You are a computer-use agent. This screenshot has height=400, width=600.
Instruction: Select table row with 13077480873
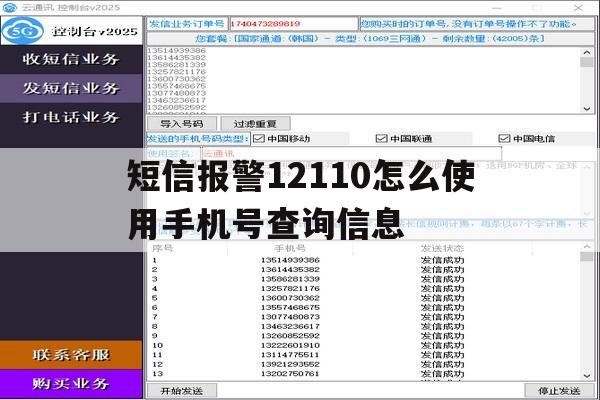364,317
